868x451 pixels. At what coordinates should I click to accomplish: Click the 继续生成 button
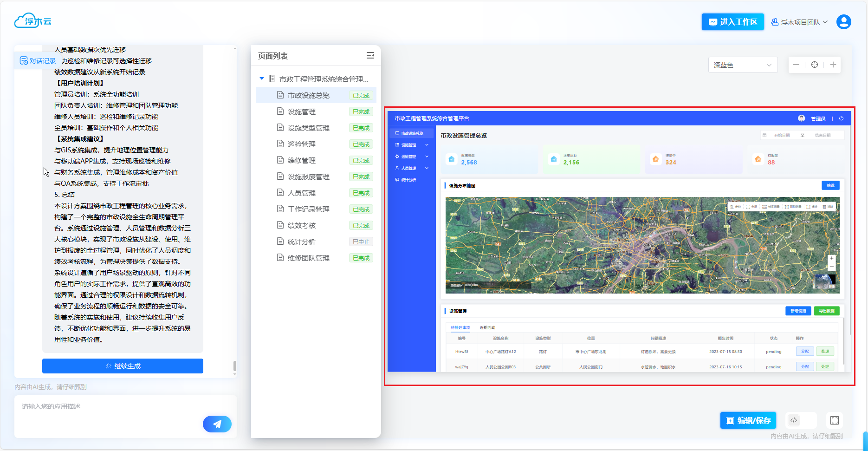tap(123, 366)
